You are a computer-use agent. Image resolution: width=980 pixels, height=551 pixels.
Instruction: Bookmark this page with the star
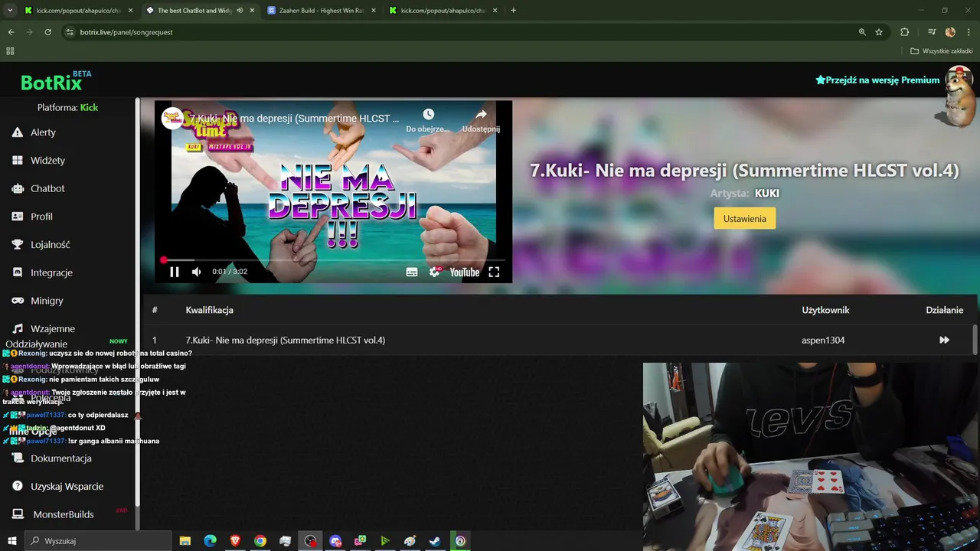click(x=879, y=32)
